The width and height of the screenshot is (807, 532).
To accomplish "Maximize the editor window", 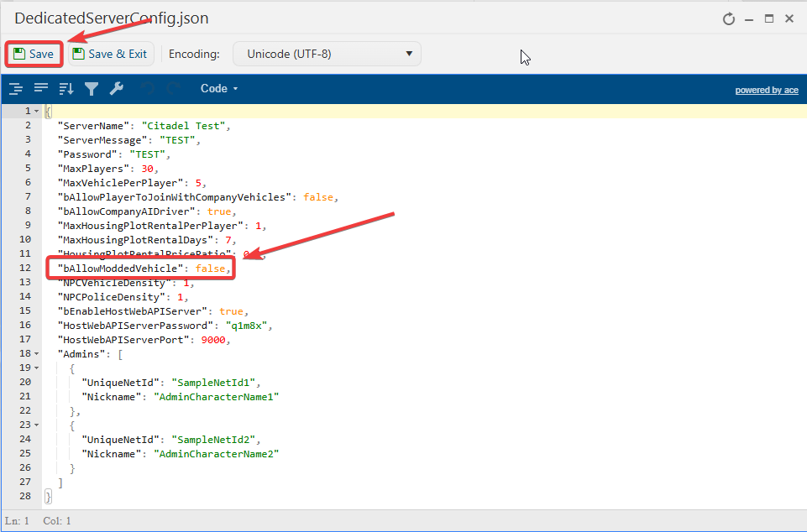I will (769, 19).
